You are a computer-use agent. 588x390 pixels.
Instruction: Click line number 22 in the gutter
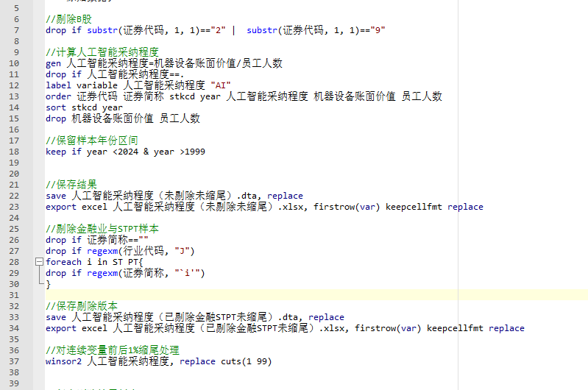(x=15, y=196)
